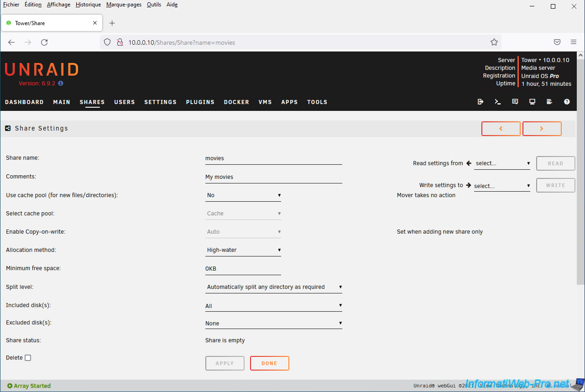Open the system Log icon
Screen dimensions: 585x392
(x=549, y=102)
